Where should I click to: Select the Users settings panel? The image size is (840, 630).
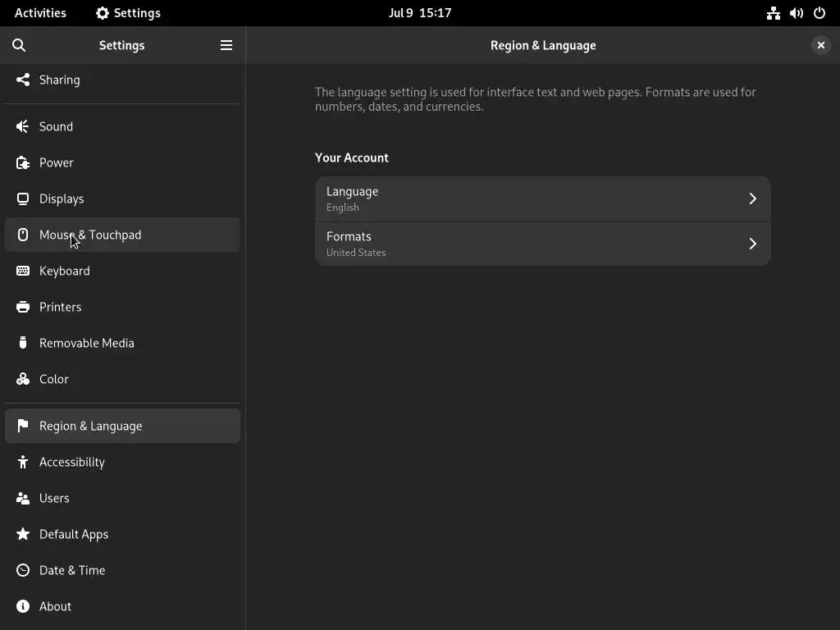click(54, 498)
